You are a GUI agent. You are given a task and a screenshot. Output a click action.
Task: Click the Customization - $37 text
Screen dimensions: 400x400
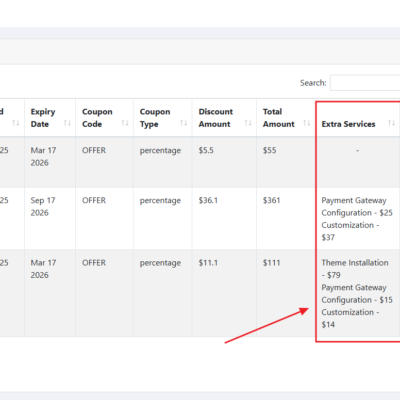pyautogui.click(x=350, y=231)
